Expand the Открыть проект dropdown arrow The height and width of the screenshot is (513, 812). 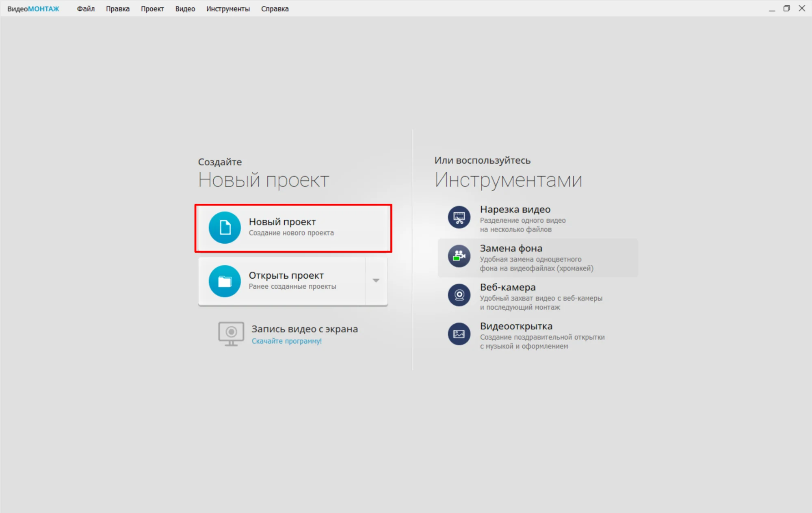tap(376, 281)
